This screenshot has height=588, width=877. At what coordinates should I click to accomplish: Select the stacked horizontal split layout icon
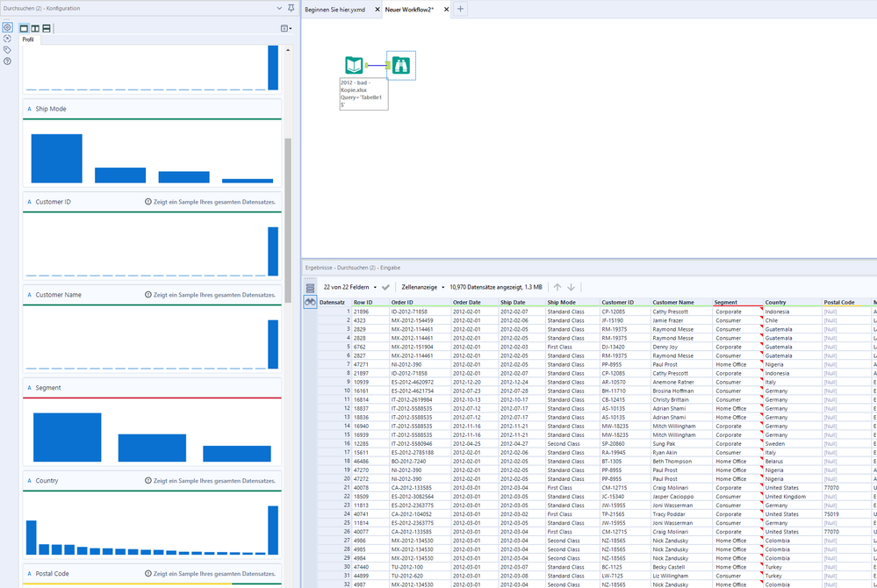pyautogui.click(x=47, y=28)
